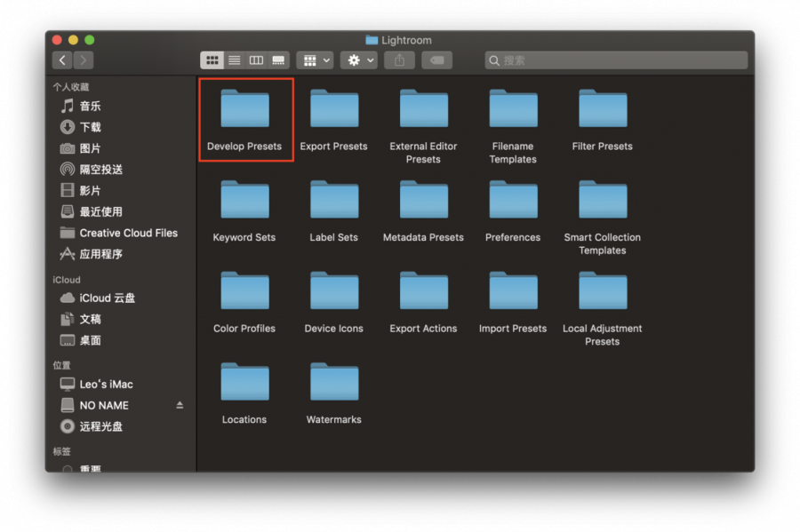Screen dimensions: 800x532
Task: Open 桌面 in the sidebar
Action: [121, 340]
